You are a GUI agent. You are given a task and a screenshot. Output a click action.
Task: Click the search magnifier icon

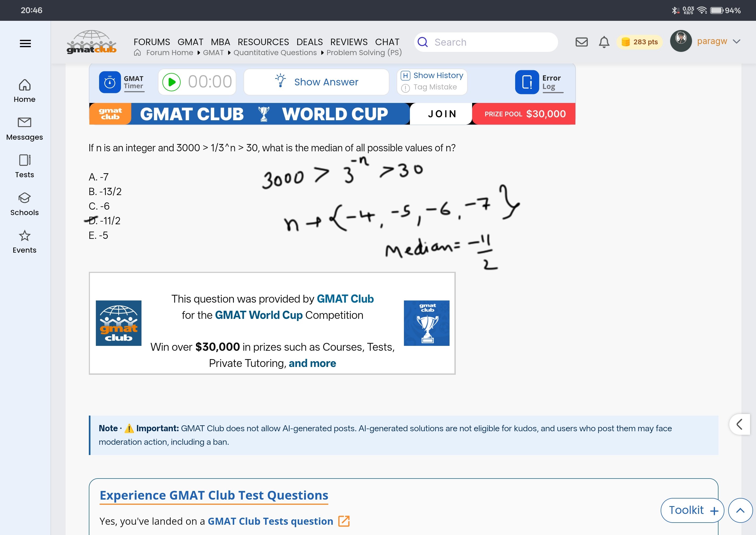(x=423, y=42)
